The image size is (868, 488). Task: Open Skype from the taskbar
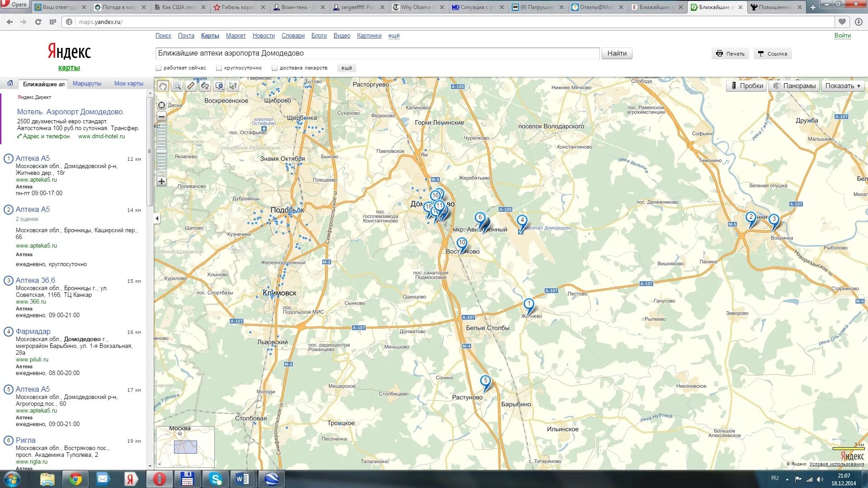pos(216,479)
